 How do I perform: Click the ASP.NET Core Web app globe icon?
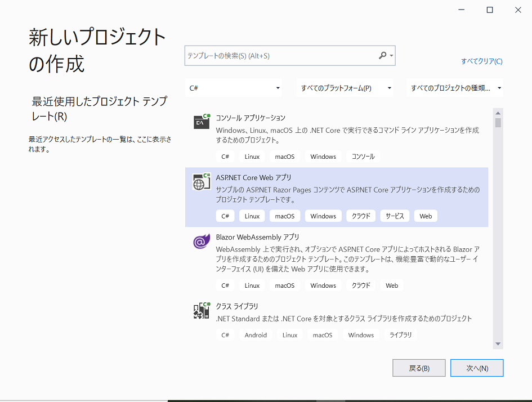(202, 182)
